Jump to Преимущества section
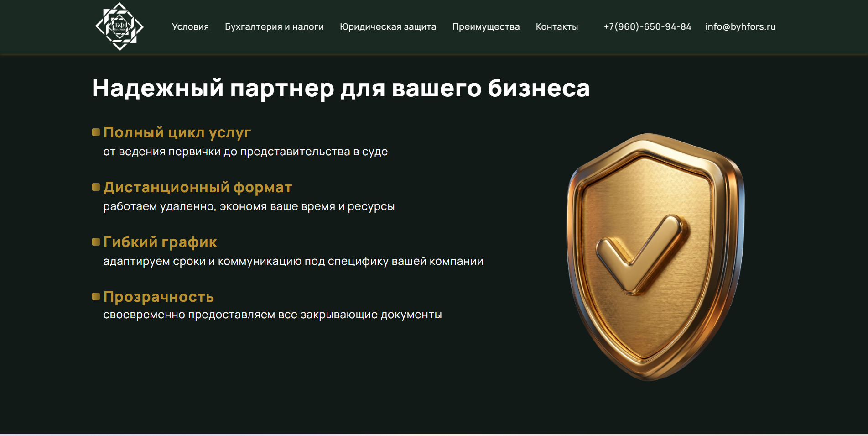This screenshot has height=436, width=868. point(486,26)
